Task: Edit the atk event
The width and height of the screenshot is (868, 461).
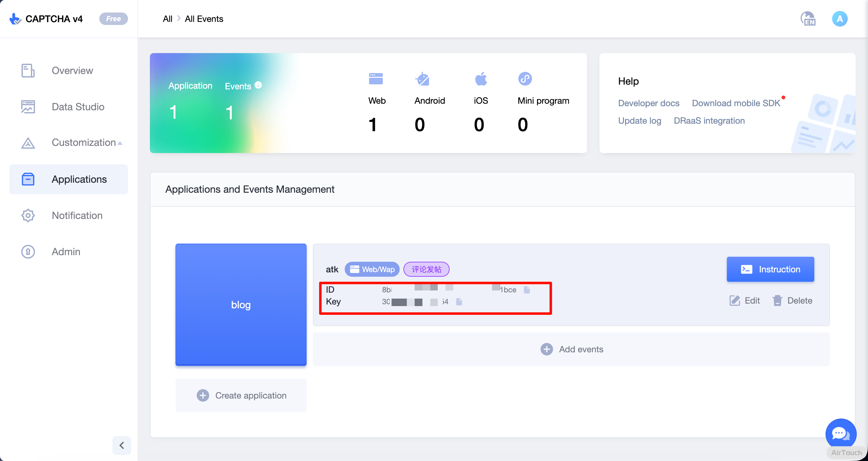Action: click(745, 300)
